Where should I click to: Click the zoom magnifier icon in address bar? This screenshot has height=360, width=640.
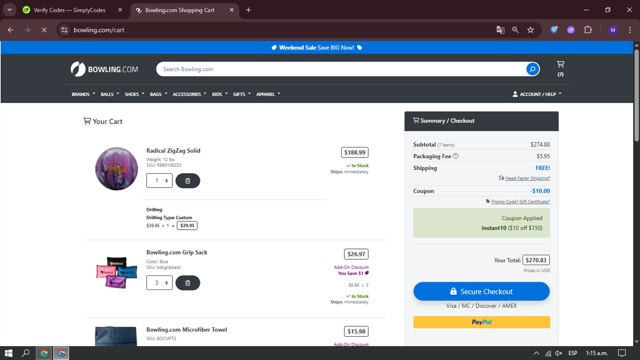[515, 30]
